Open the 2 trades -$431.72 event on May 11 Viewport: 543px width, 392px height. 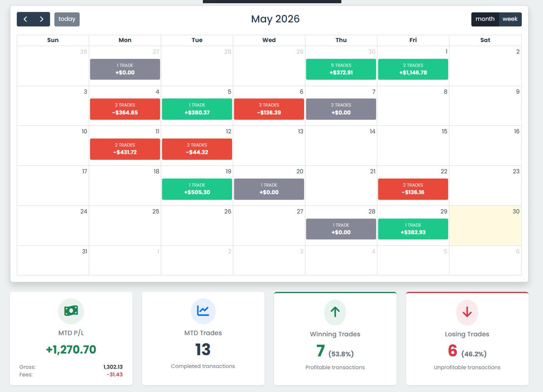point(125,149)
